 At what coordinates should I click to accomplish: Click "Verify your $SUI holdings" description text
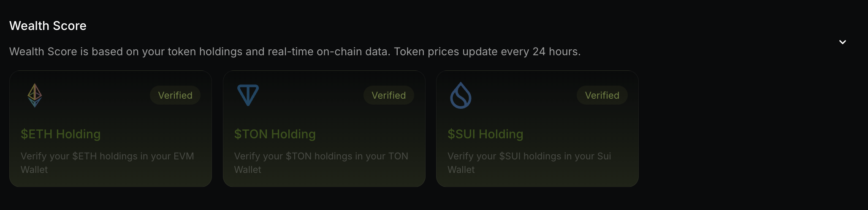(x=529, y=156)
